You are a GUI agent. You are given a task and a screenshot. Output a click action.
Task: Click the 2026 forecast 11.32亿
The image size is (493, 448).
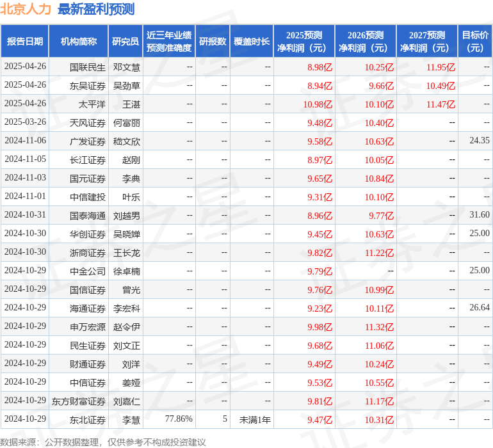tap(379, 327)
